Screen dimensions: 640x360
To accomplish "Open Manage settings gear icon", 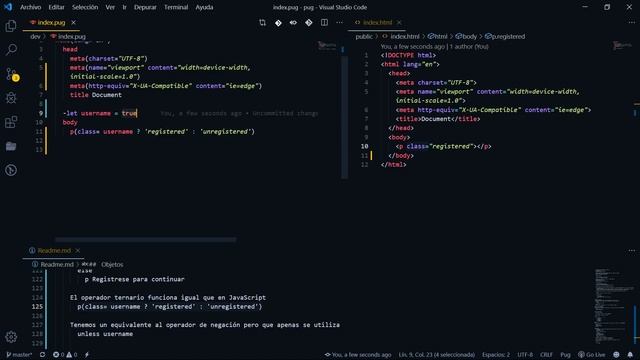I will [11, 337].
